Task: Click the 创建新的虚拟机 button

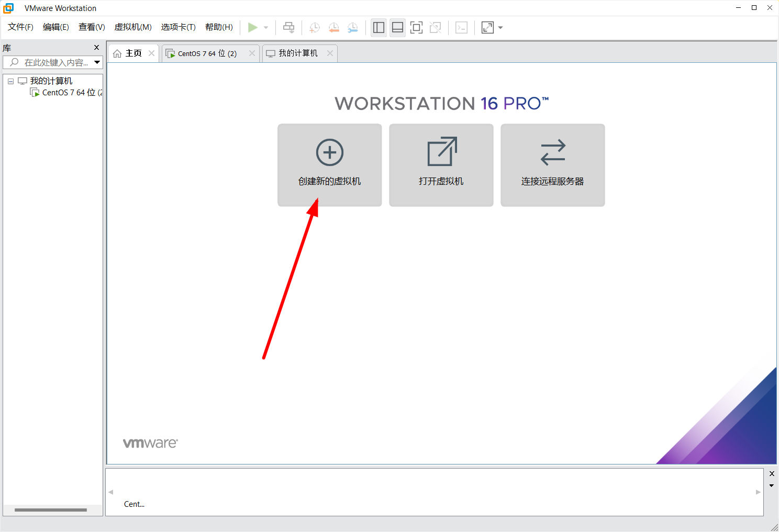Action: (x=330, y=165)
